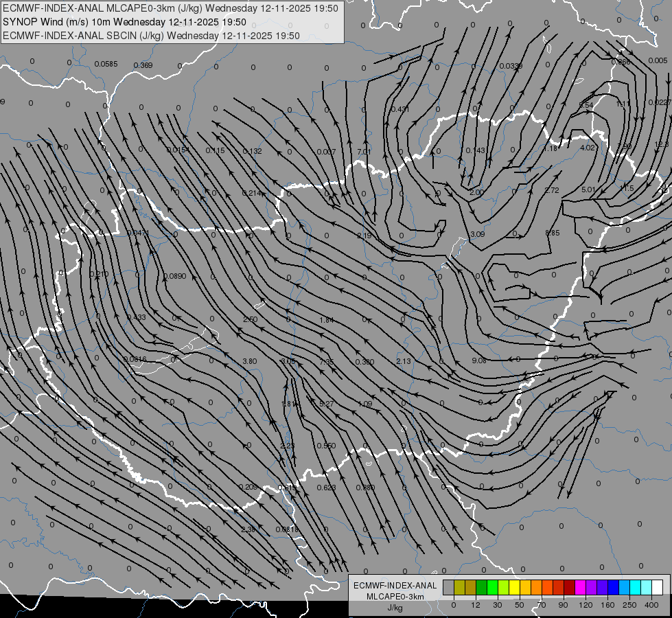Click the map value '0.0616'
Viewport: 672px width, 618px height.
(x=135, y=359)
